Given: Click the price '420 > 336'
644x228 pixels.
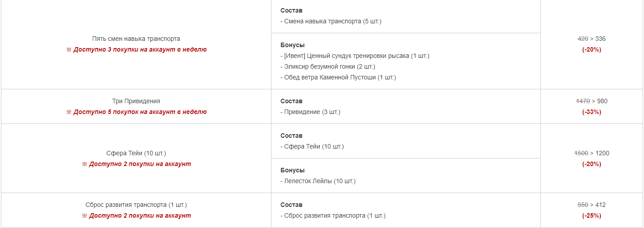Looking at the screenshot, I should [x=591, y=39].
